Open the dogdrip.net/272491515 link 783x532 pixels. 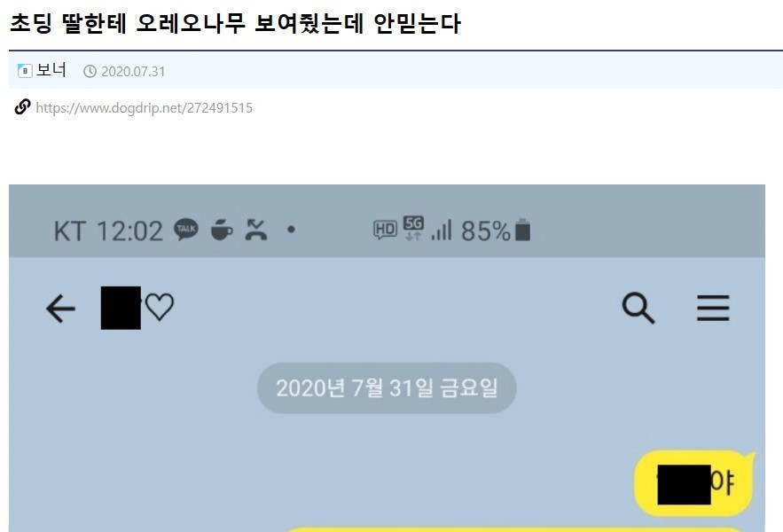point(144,108)
